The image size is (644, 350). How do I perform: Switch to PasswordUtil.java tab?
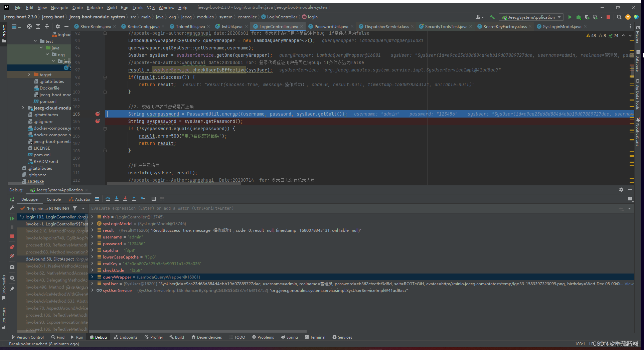click(x=331, y=26)
